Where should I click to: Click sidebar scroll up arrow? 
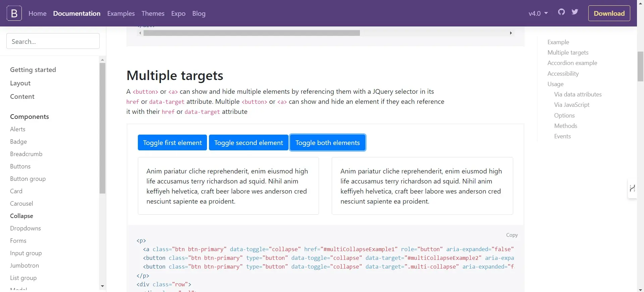[x=102, y=60]
